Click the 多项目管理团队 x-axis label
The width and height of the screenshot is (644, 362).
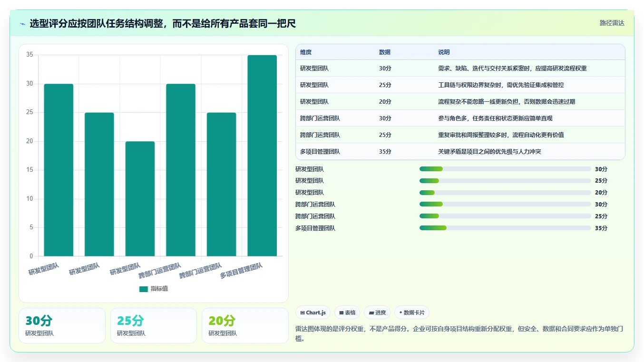(x=242, y=271)
